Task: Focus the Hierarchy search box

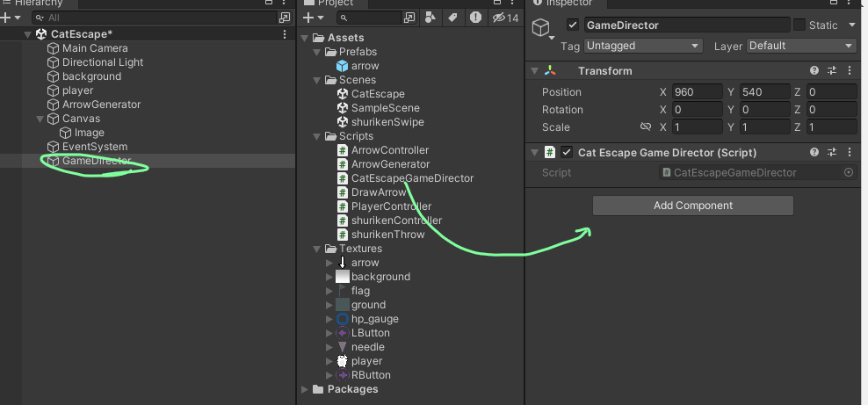Action: pos(154,18)
